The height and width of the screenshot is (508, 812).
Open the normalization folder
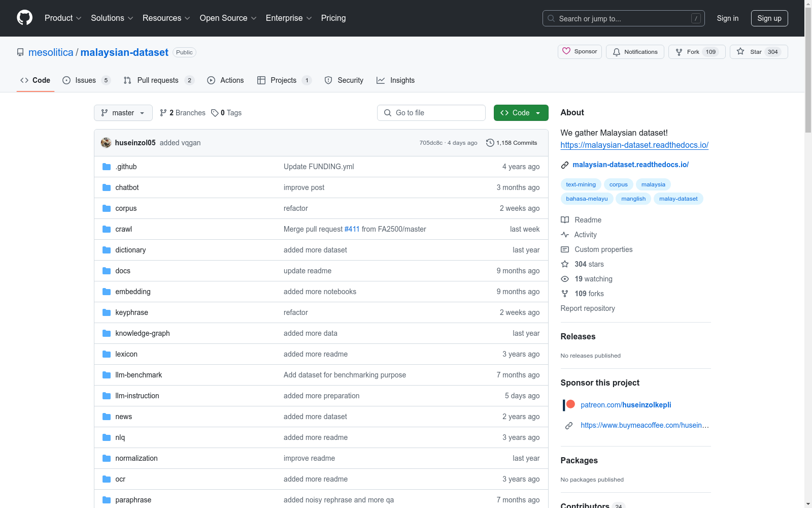[137, 458]
